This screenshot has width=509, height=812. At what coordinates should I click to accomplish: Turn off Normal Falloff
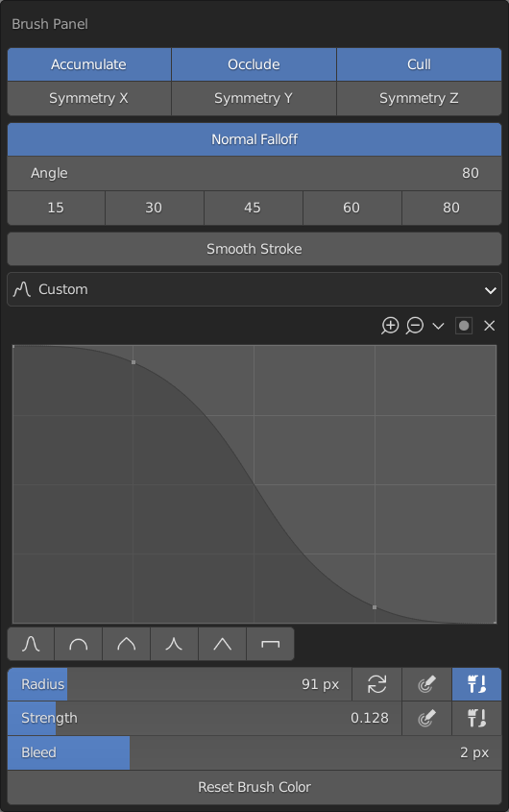tap(254, 139)
